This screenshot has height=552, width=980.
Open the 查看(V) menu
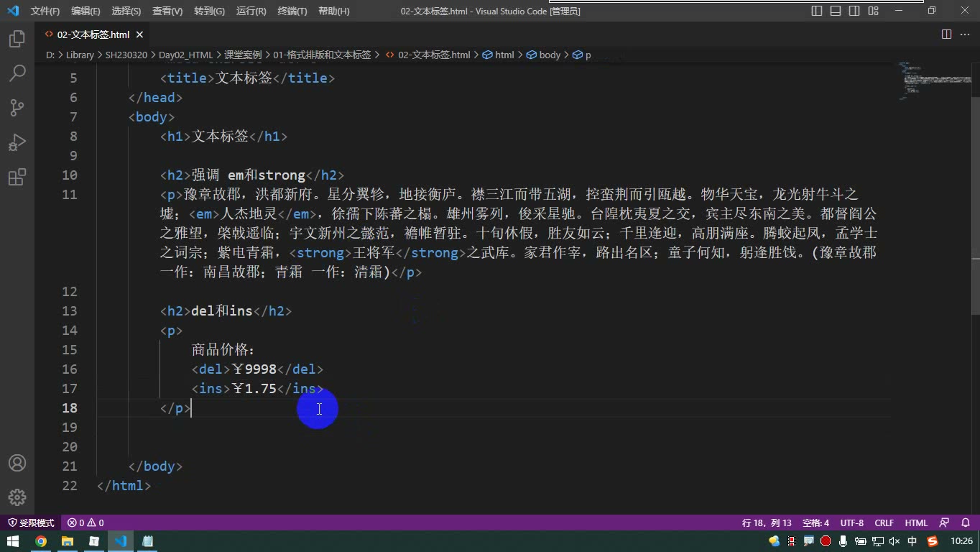pos(167,11)
